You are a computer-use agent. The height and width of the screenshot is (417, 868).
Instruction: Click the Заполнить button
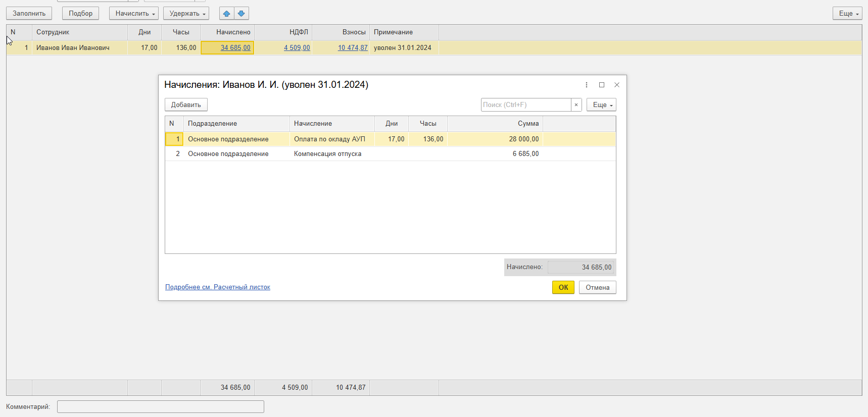29,14
